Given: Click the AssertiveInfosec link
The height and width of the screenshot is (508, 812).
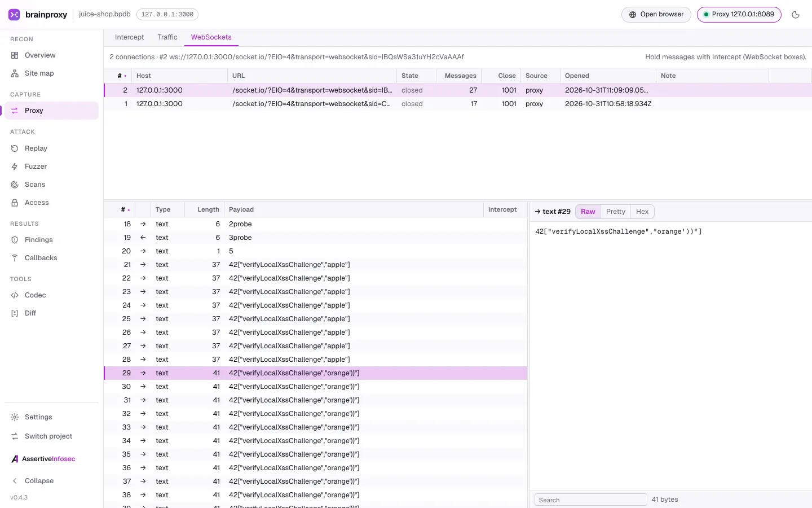Looking at the screenshot, I should (43, 459).
